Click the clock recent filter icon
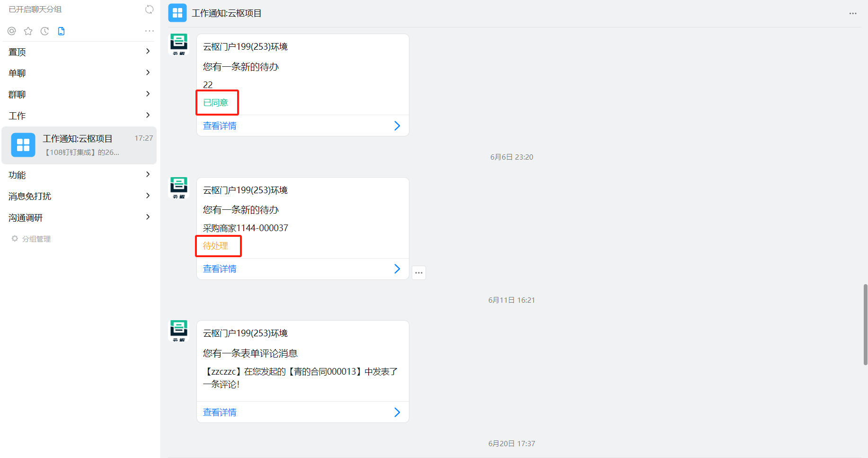868x458 pixels. 45,31
